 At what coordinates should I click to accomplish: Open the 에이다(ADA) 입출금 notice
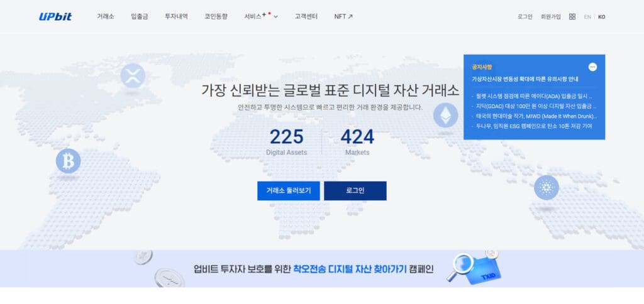(535, 97)
